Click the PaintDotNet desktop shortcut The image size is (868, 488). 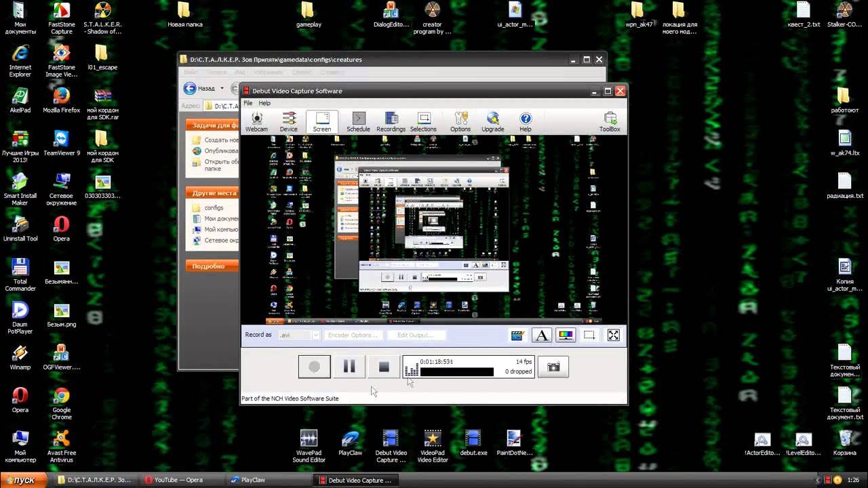pyautogui.click(x=515, y=443)
